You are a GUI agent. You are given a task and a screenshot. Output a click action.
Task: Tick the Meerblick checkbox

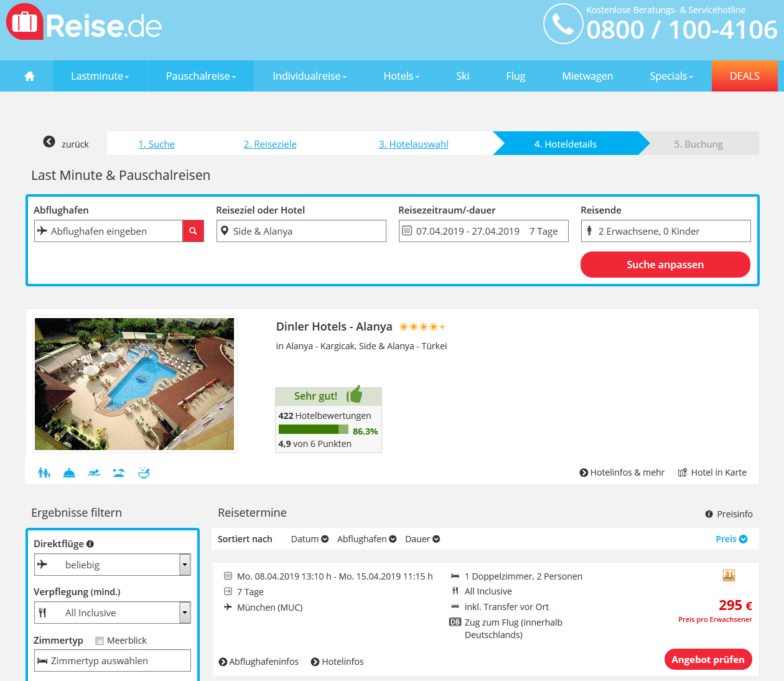(x=100, y=641)
